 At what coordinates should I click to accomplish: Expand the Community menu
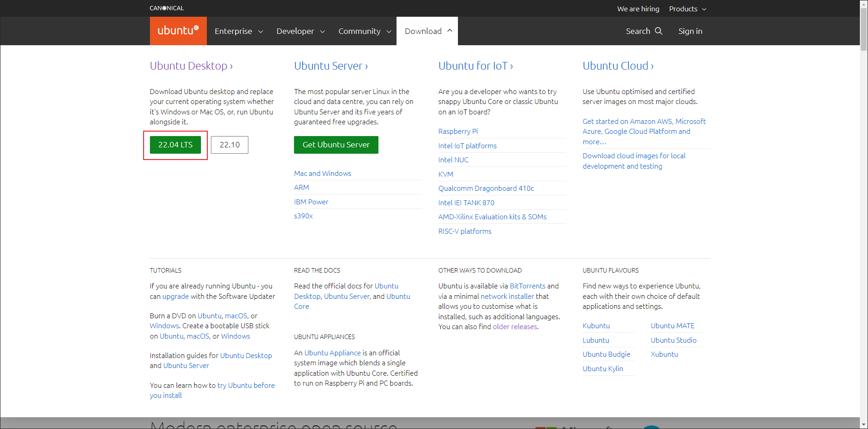click(x=364, y=31)
